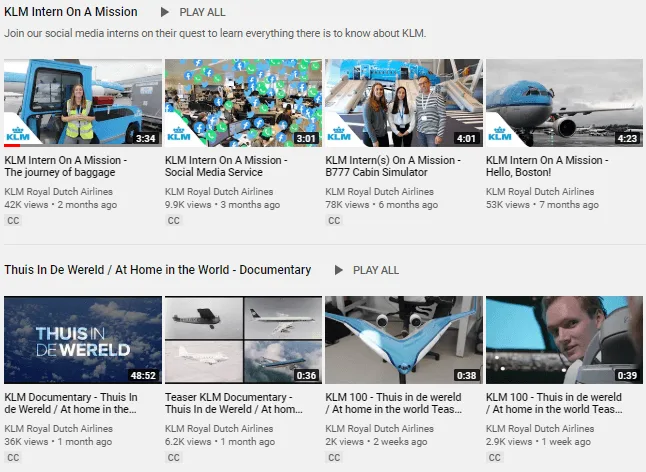Click KLM 100 teaser title with 2K views
646x472 pixels.
[x=394, y=403]
